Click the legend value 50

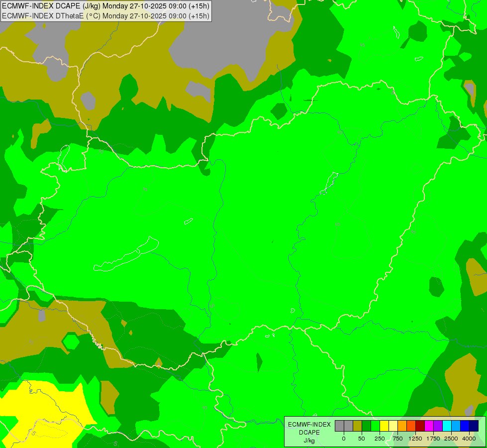[x=362, y=439]
